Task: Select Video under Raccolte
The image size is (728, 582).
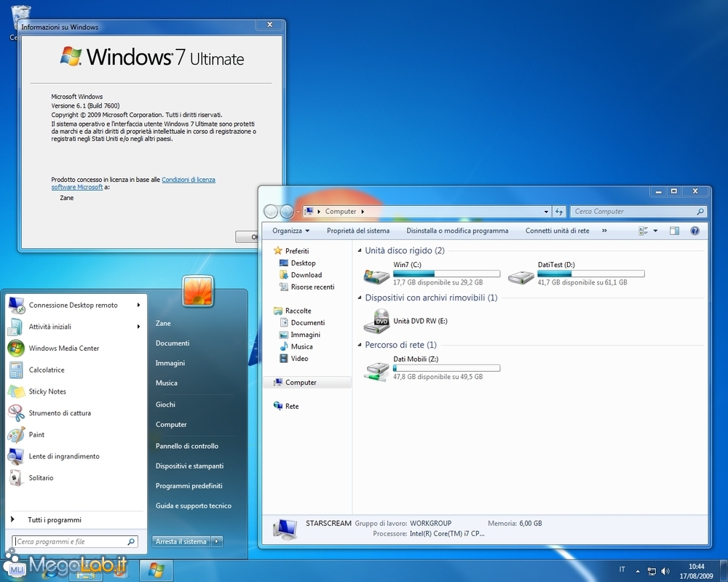Action: (x=293, y=359)
